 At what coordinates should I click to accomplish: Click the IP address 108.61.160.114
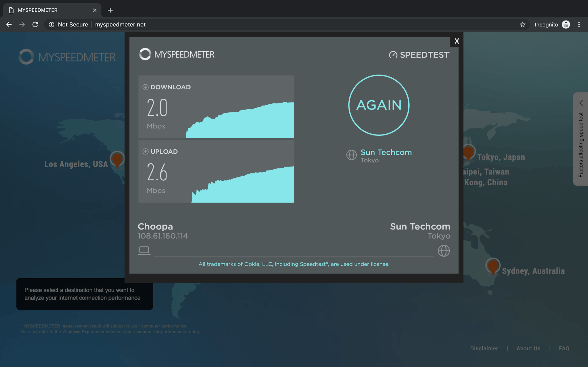click(163, 236)
